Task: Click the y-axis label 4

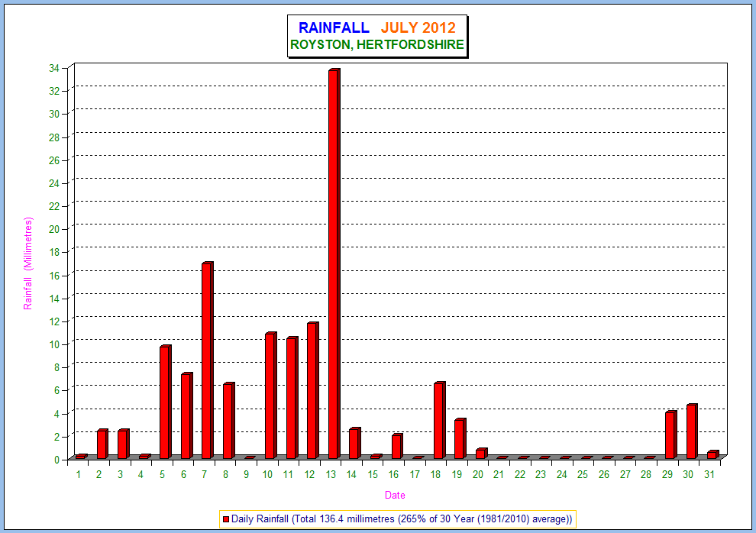Action: [57, 414]
